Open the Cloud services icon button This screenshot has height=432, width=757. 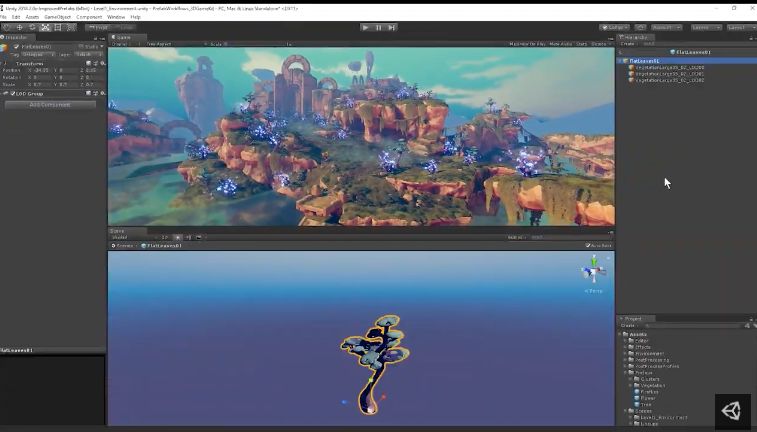click(640, 28)
